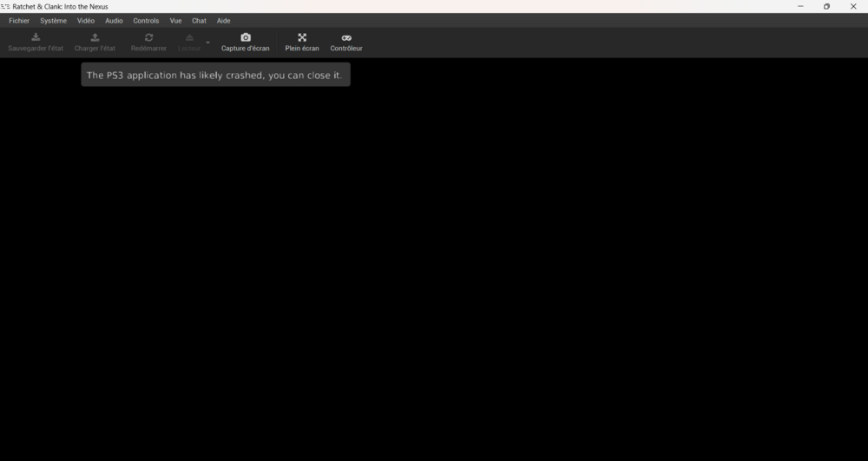Click the Sauvegarder l'état download icon
This screenshot has width=868, height=461.
[36, 37]
